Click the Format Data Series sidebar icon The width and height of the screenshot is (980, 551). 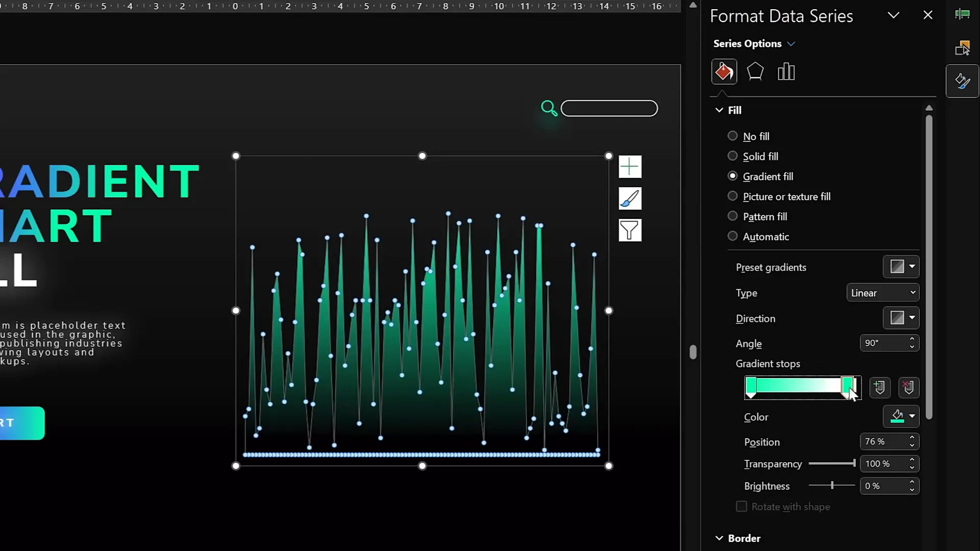click(x=962, y=81)
